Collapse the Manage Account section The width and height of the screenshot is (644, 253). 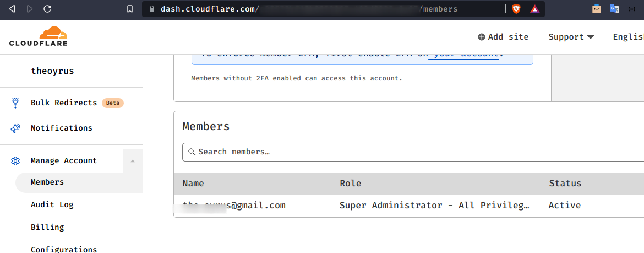click(132, 161)
